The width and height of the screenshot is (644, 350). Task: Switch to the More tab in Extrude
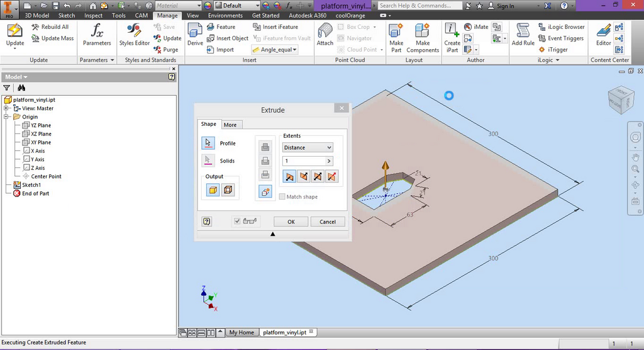(230, 125)
